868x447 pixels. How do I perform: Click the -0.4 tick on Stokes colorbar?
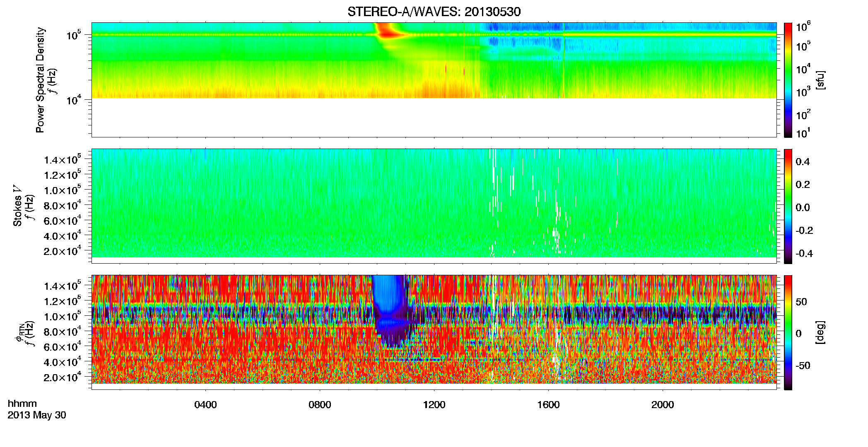coord(804,254)
